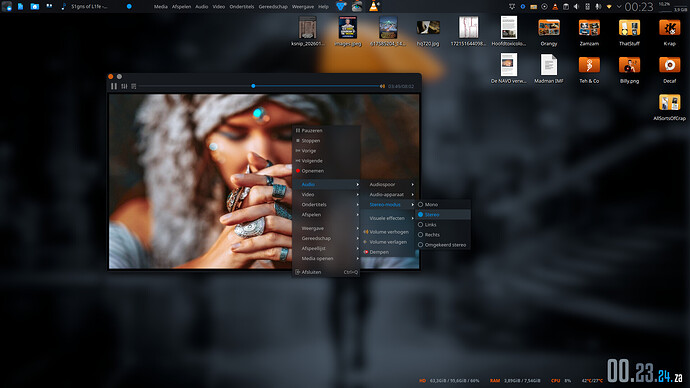This screenshot has height=388, width=690.
Task: Expand the Audio submenu in context menu
Action: click(327, 184)
